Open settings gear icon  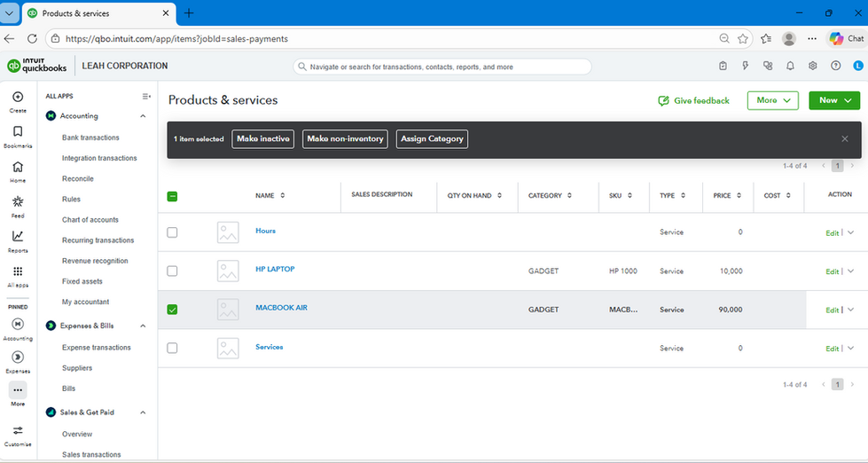(813, 66)
